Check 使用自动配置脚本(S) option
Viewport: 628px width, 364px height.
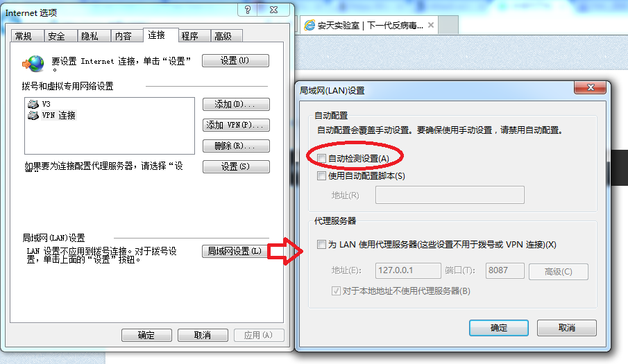(321, 175)
